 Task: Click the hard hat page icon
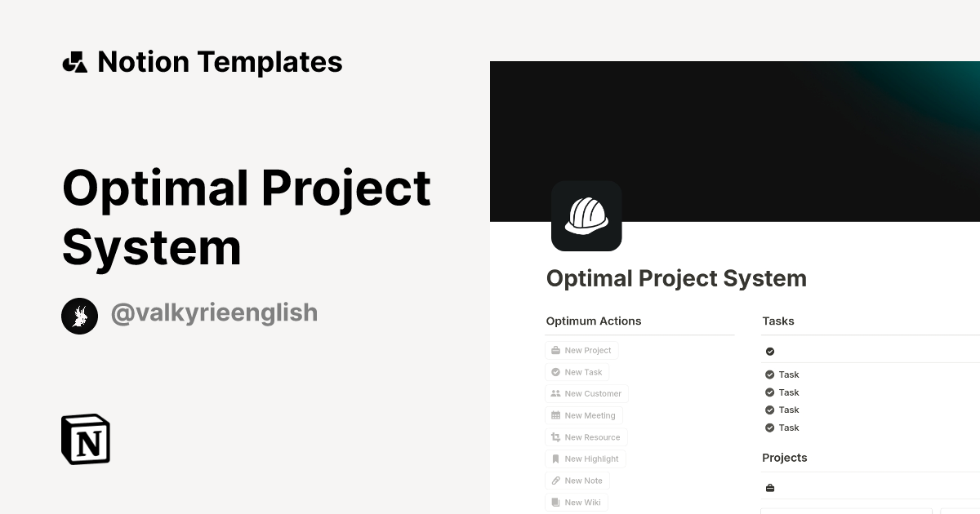[x=586, y=216]
